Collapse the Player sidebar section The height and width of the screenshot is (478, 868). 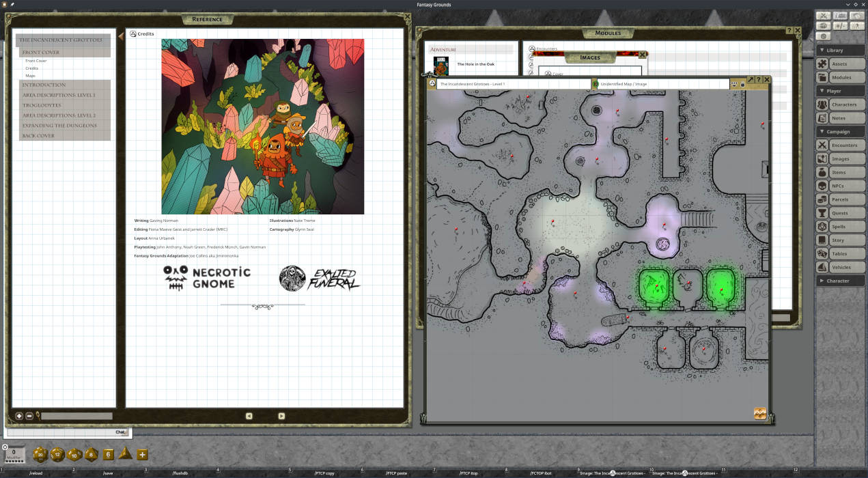coord(839,91)
